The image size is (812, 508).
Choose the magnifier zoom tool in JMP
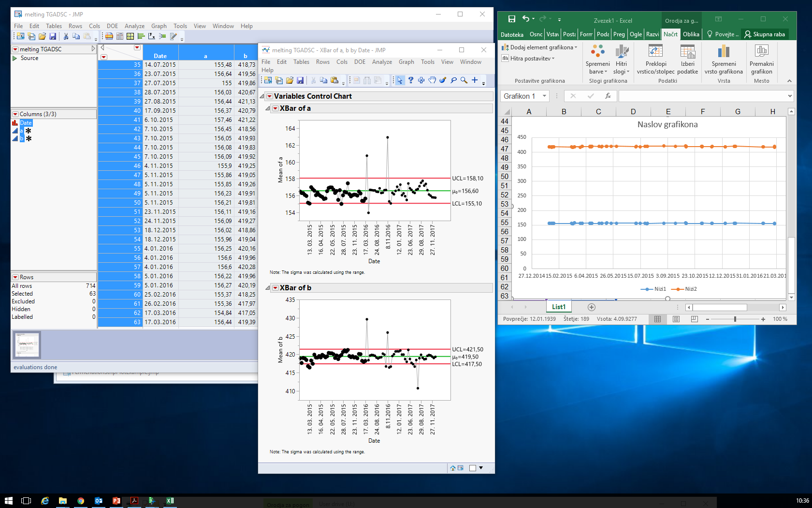pos(464,80)
